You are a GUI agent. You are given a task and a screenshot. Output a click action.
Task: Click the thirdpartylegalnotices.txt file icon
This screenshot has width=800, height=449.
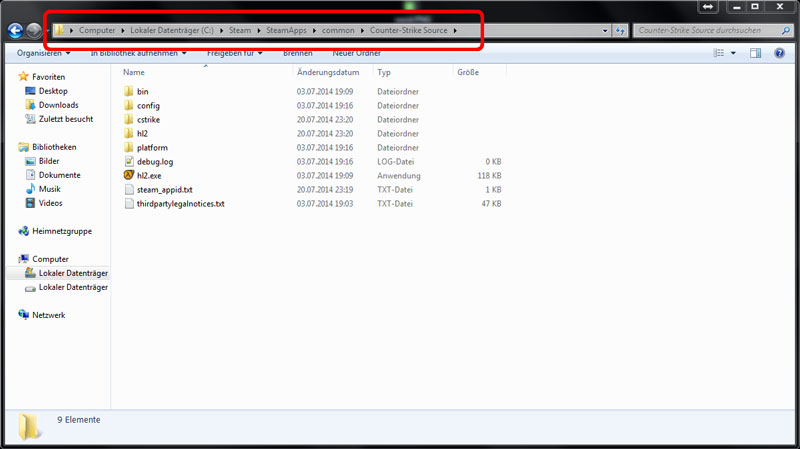(x=129, y=204)
